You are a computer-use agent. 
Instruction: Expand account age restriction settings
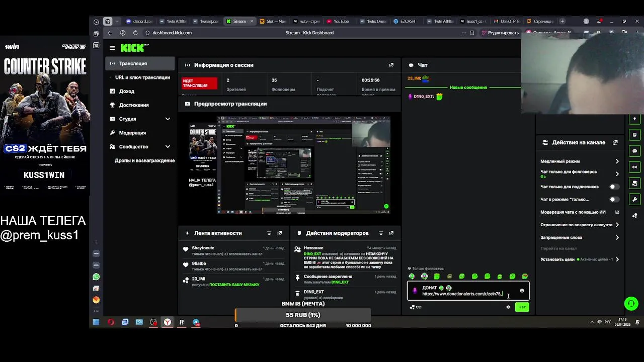click(x=617, y=225)
